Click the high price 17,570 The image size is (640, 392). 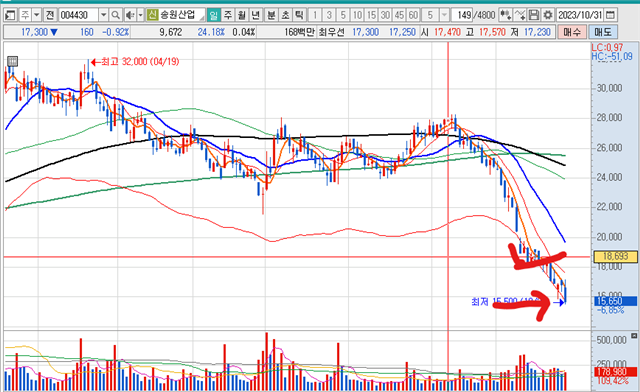(492, 32)
